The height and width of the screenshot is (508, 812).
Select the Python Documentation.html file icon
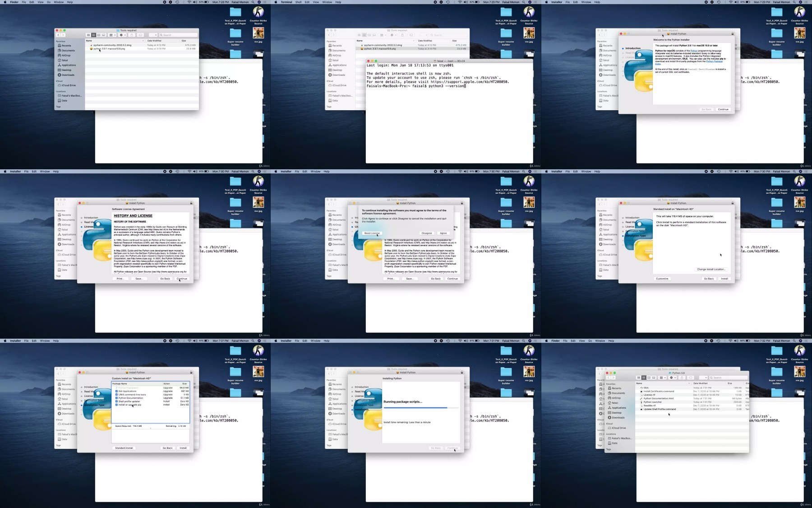tap(641, 398)
